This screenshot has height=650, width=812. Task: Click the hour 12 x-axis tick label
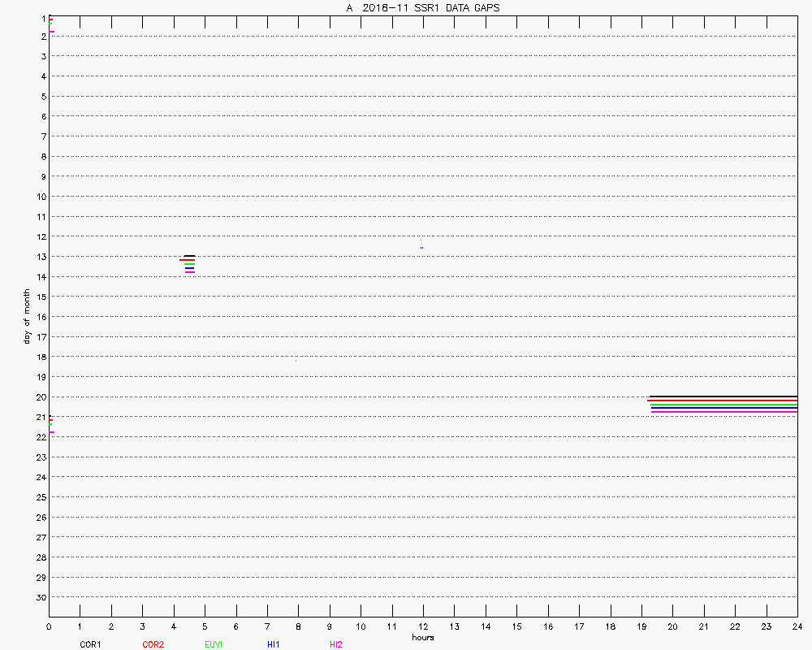click(x=423, y=626)
